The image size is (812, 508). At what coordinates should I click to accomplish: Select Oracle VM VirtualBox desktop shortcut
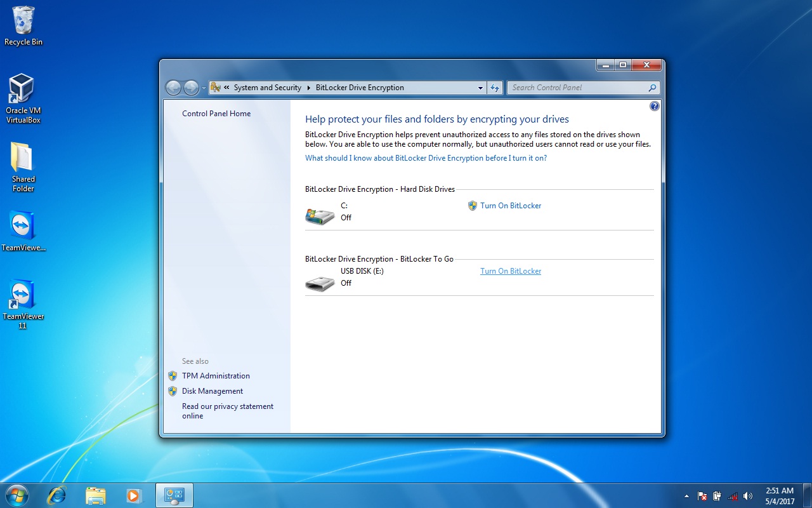(x=23, y=99)
